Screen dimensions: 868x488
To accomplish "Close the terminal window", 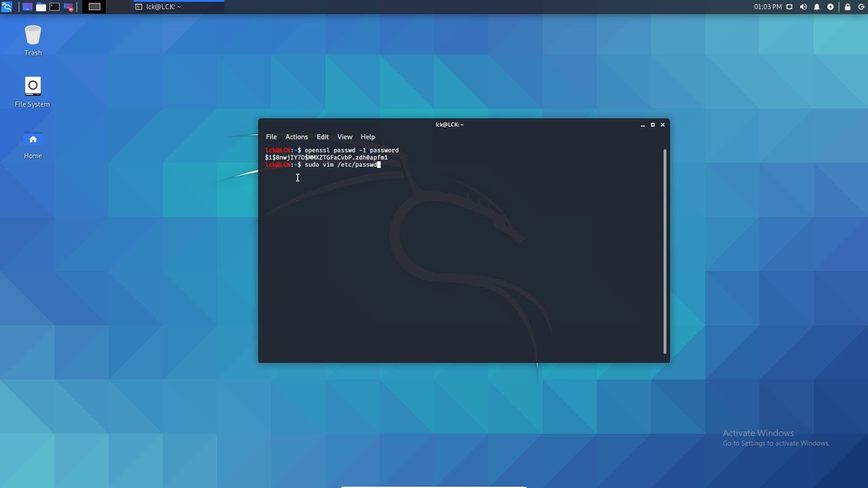I will pyautogui.click(x=663, y=125).
